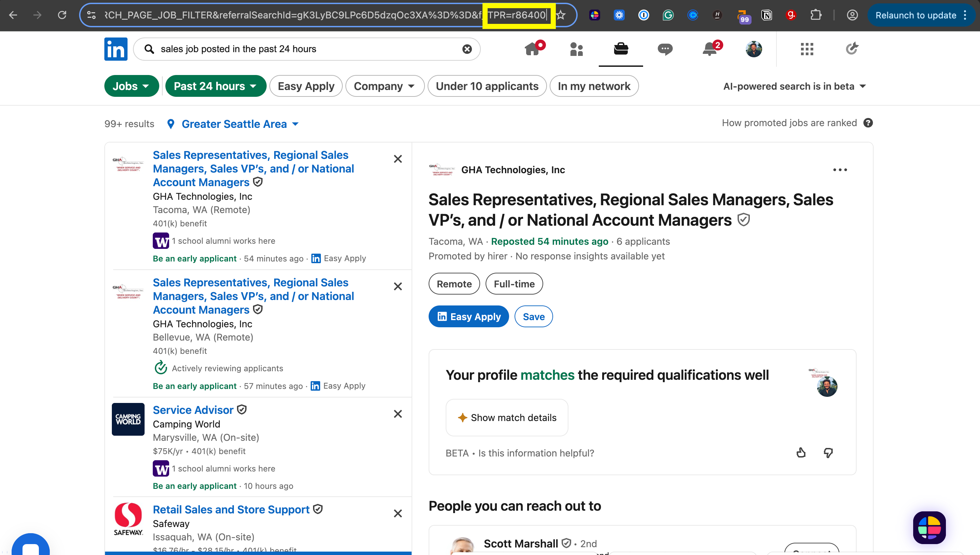The image size is (980, 555).
Task: Click the thumbs up feedback icon
Action: click(801, 453)
